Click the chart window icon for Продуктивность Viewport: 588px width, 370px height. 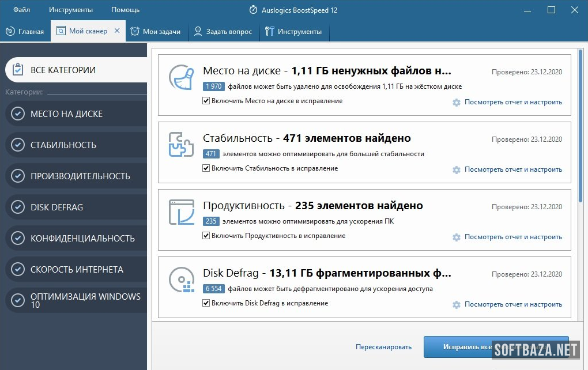[181, 212]
